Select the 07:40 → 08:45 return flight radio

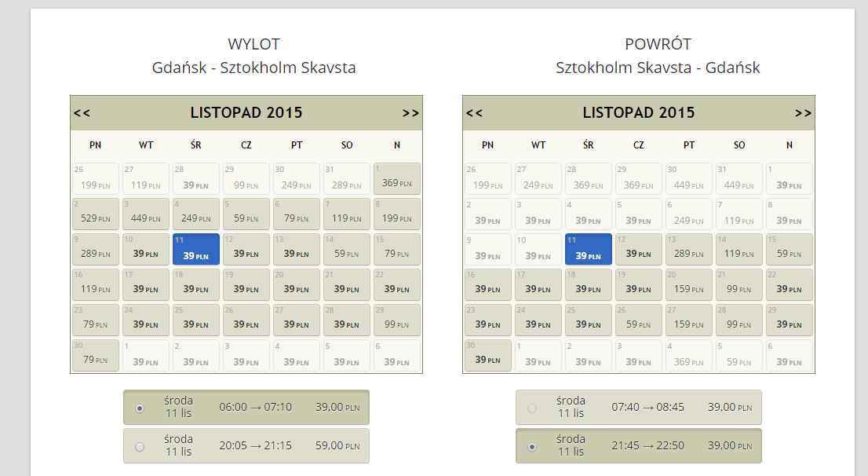click(x=532, y=408)
